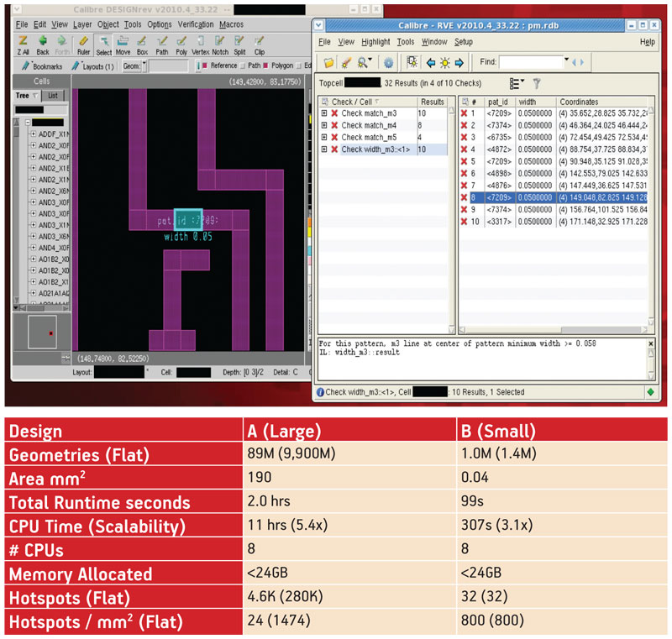Open the Setup menu in RVE
This screenshot has height=639, width=672.
point(464,42)
